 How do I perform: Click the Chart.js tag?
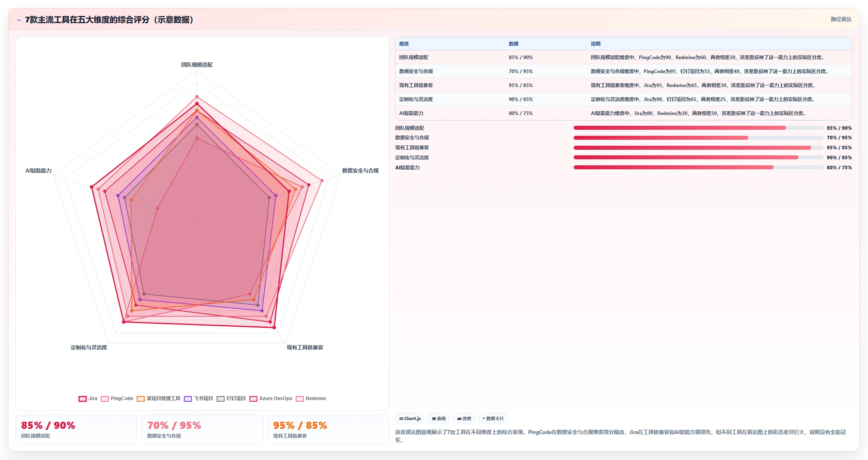(410, 418)
